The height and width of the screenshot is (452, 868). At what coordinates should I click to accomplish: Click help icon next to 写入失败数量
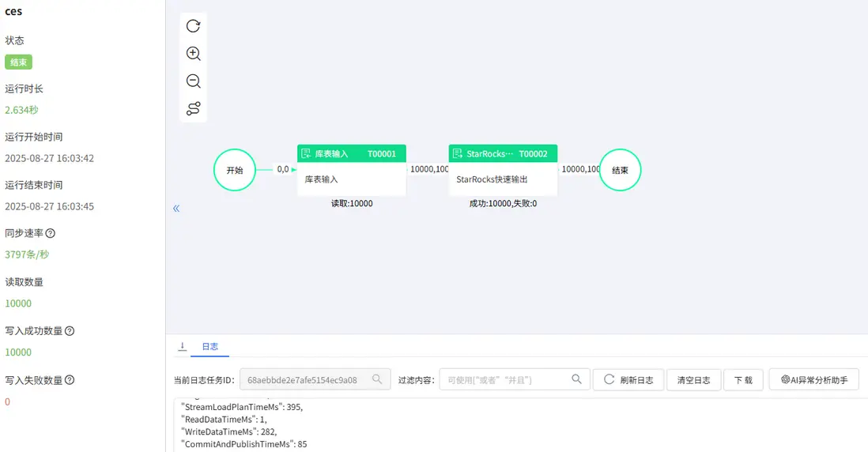click(70, 380)
